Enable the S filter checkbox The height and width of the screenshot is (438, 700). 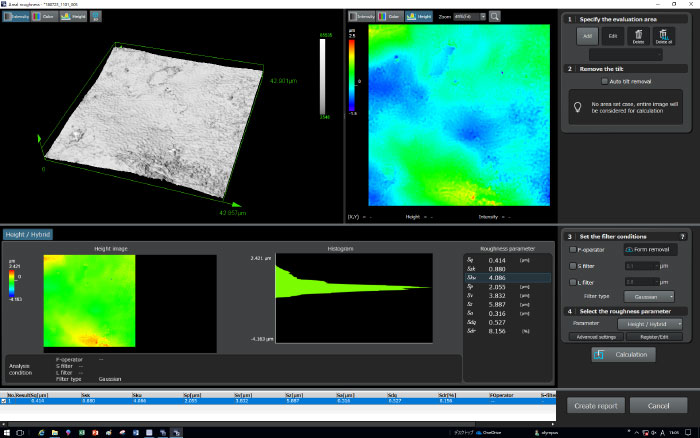(571, 266)
